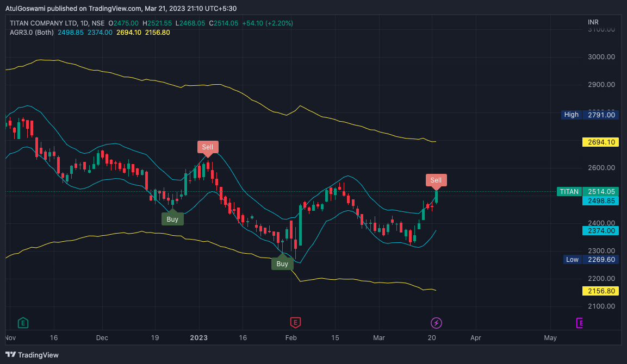
Task: Click the TradingView wordmark text
Action: (x=39, y=355)
